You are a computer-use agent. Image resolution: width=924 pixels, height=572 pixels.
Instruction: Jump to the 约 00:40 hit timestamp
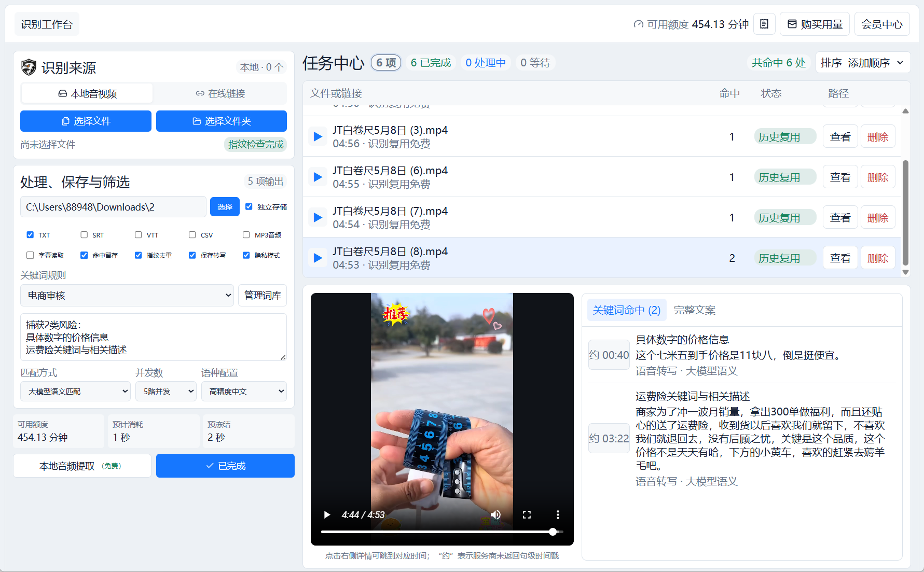click(x=609, y=355)
